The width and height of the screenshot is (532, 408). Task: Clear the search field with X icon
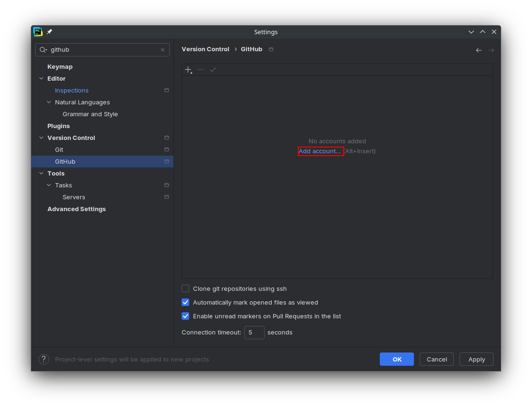click(x=163, y=50)
